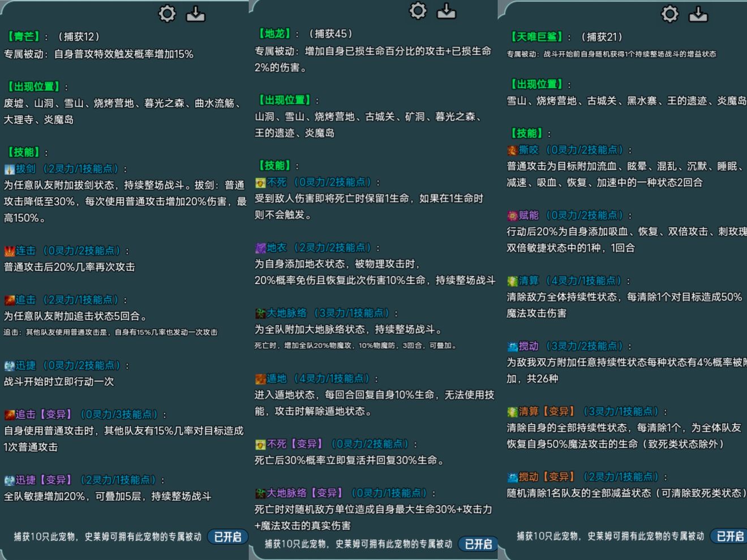Select the 追击【变异】 skill icon

pos(9,415)
